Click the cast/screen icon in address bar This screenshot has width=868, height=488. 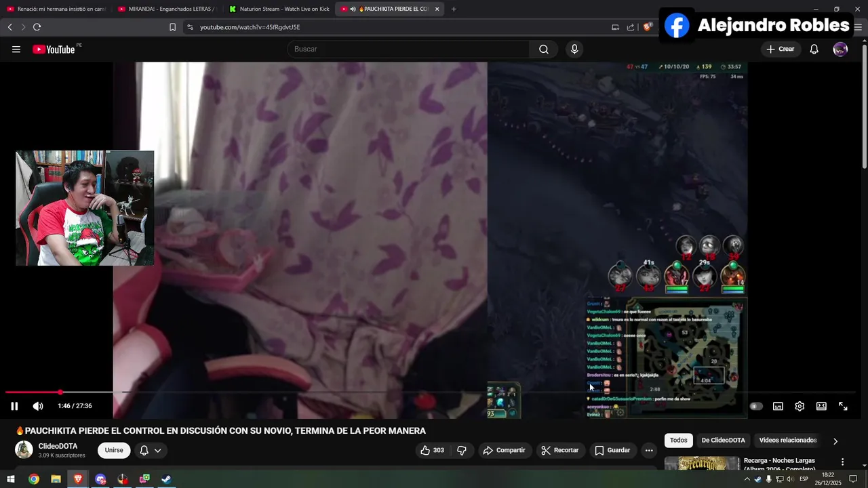615,27
